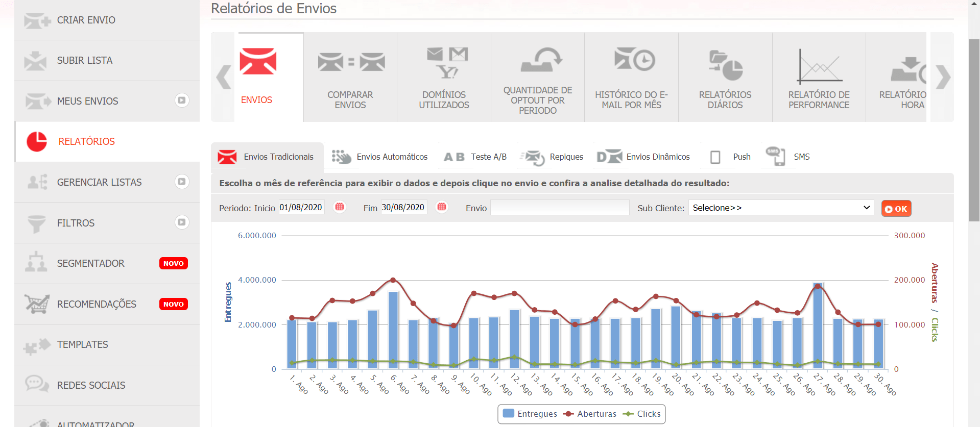This screenshot has height=427, width=980.
Task: Go to previous report types with left chevron
Action: pyautogui.click(x=224, y=78)
